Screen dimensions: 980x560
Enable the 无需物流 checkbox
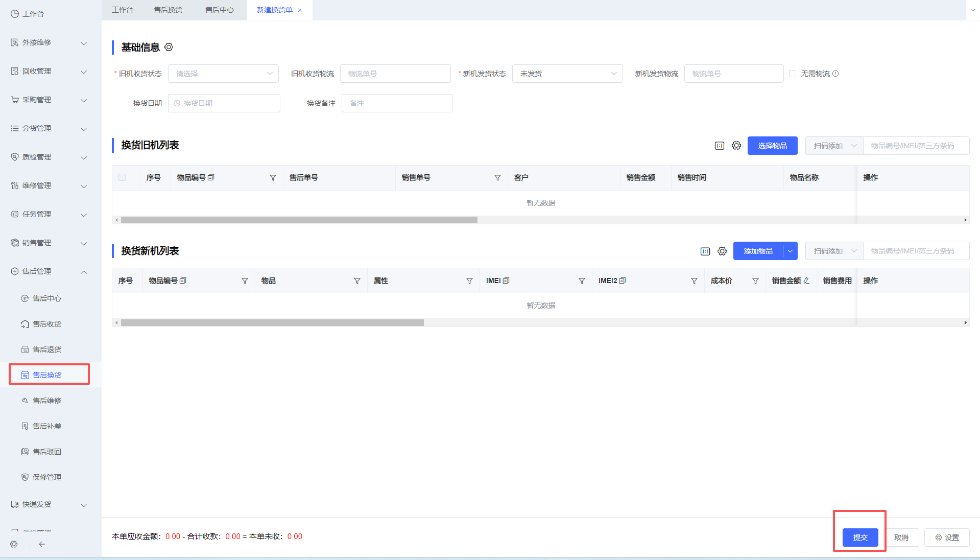click(793, 74)
